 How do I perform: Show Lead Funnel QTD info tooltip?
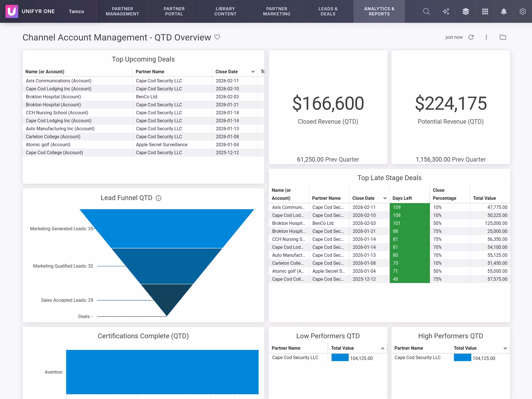pos(159,198)
